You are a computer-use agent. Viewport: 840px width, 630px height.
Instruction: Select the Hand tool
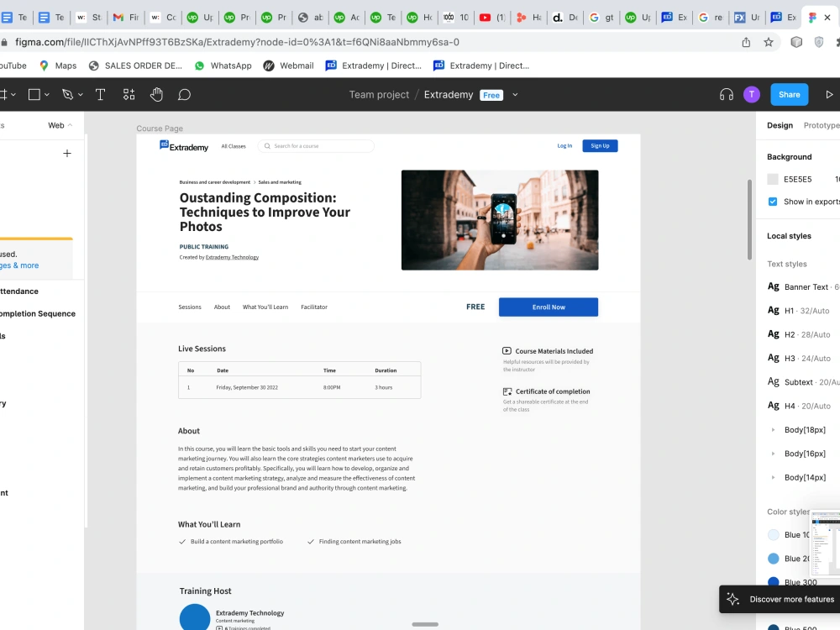pyautogui.click(x=156, y=95)
